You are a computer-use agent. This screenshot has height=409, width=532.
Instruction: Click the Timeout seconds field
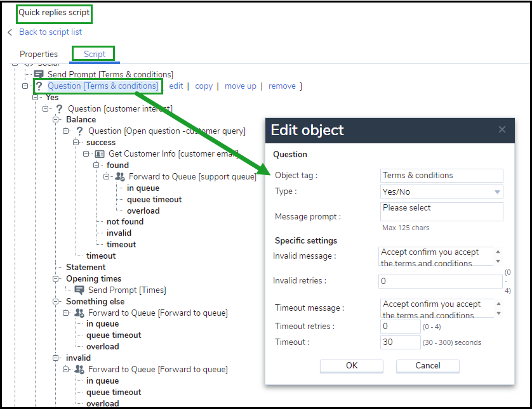(401, 342)
